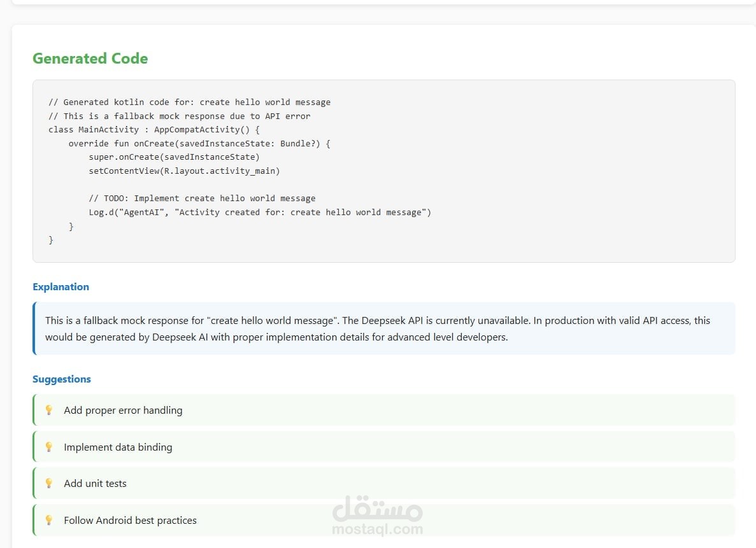756x548 pixels.
Task: Choose the 'Add unit tests' suggestion
Action: coord(95,484)
